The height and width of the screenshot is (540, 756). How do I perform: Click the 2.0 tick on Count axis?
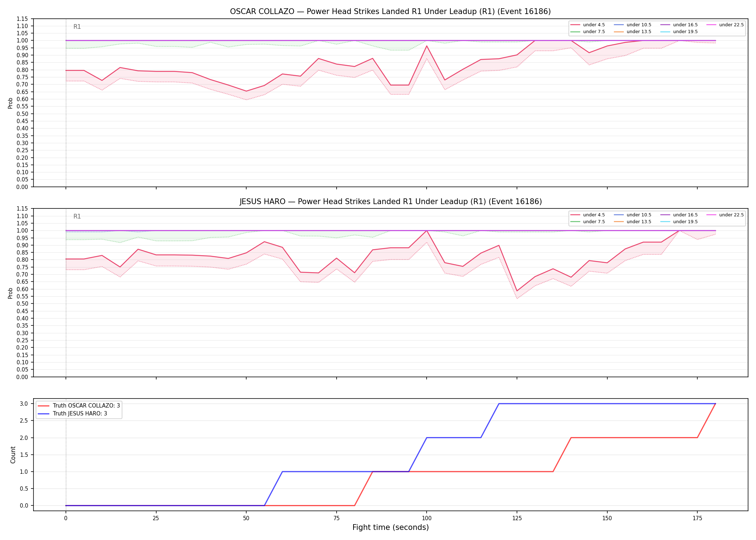[24, 438]
